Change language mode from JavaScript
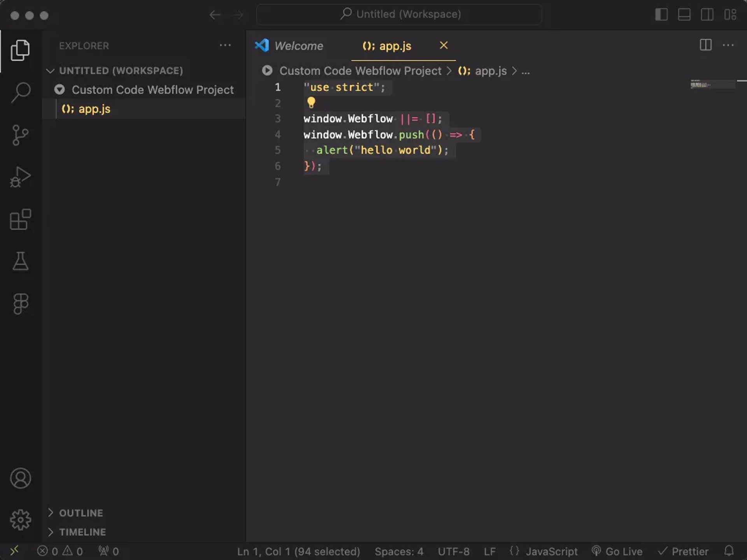This screenshot has height=560, width=747. click(551, 551)
